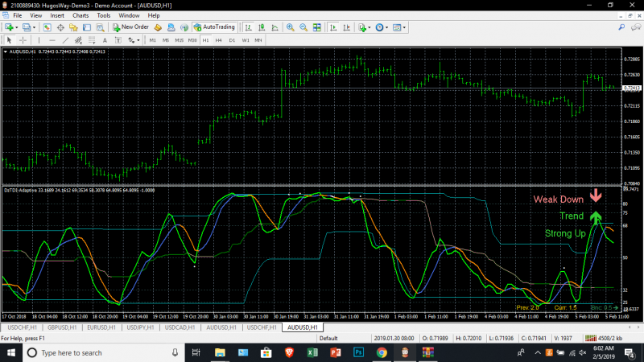The width and height of the screenshot is (644, 362).
Task: Open the indicators list dropdown
Action: (x=369, y=27)
